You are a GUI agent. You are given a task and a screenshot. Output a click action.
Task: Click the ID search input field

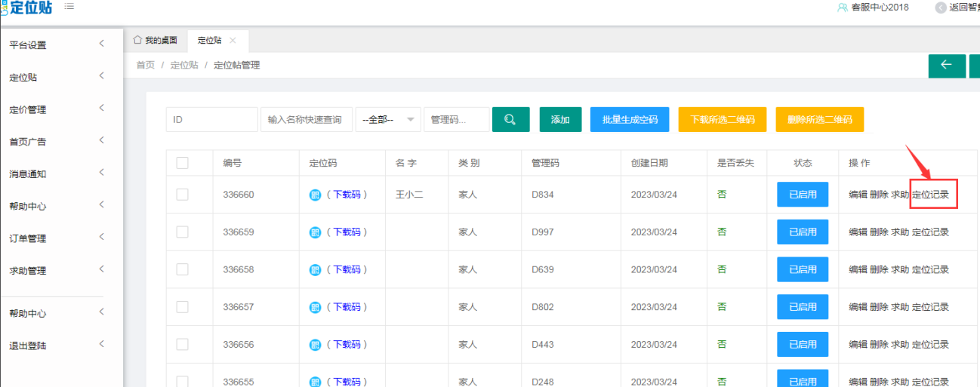click(211, 119)
